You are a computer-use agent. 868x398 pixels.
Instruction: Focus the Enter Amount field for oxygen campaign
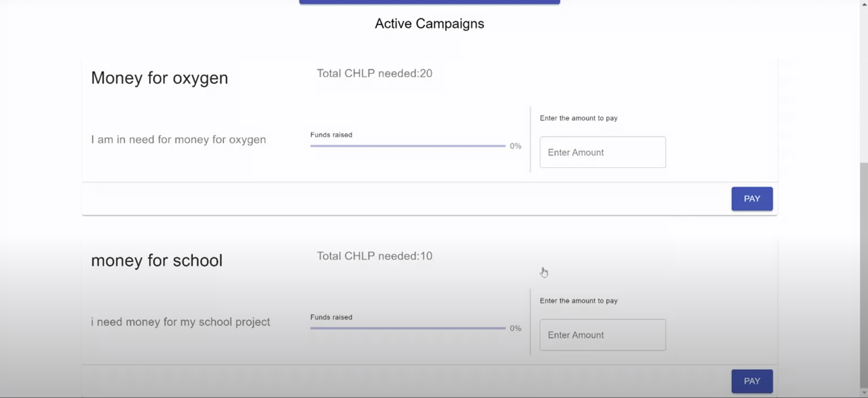(603, 152)
